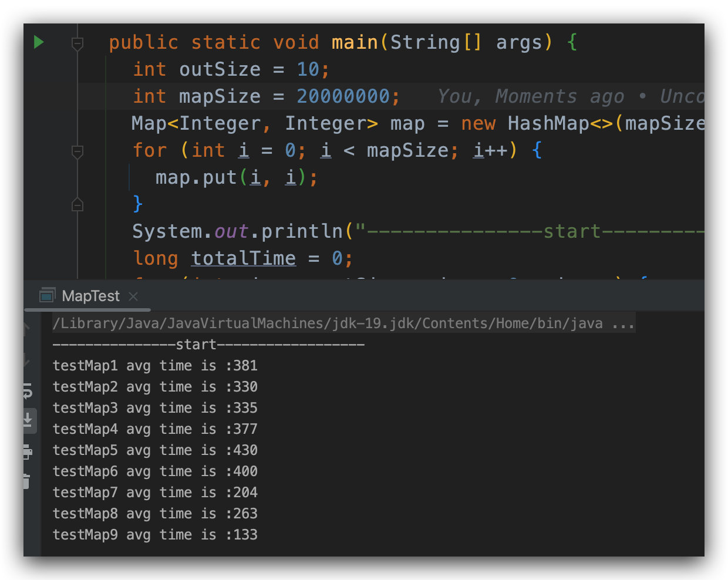Click the java command path line
The height and width of the screenshot is (580, 728).
[343, 323]
